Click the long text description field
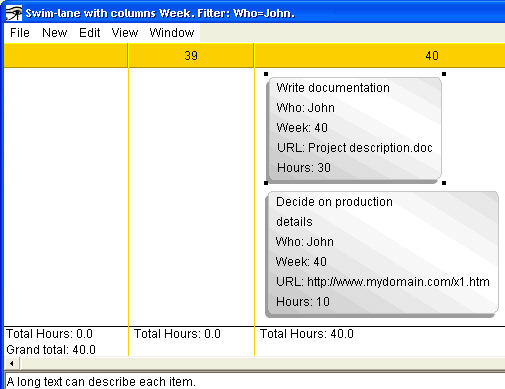This screenshot has height=389, width=505. click(255, 381)
